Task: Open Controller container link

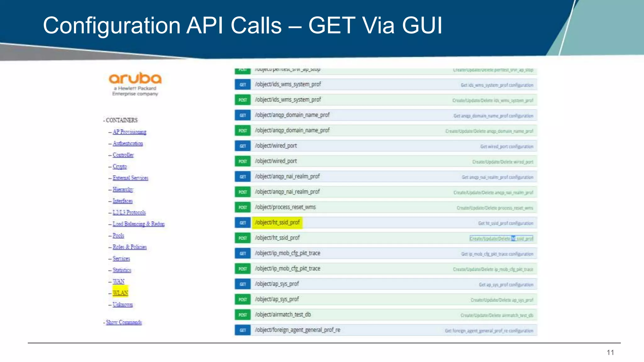Action: pos(123,155)
